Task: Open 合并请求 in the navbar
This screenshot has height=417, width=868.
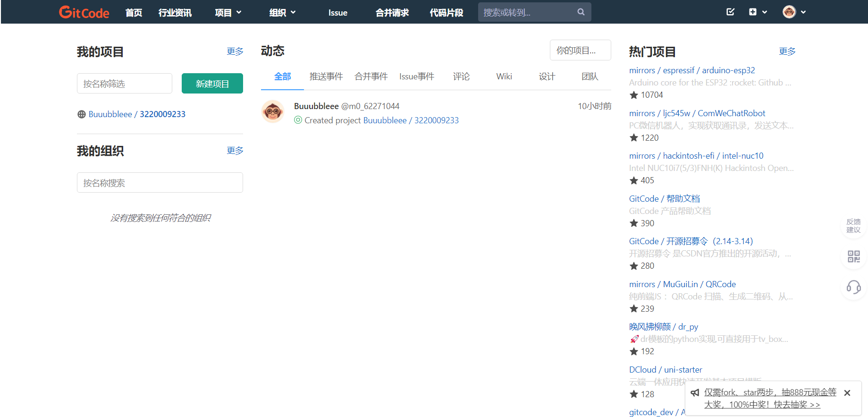Action: 392,12
